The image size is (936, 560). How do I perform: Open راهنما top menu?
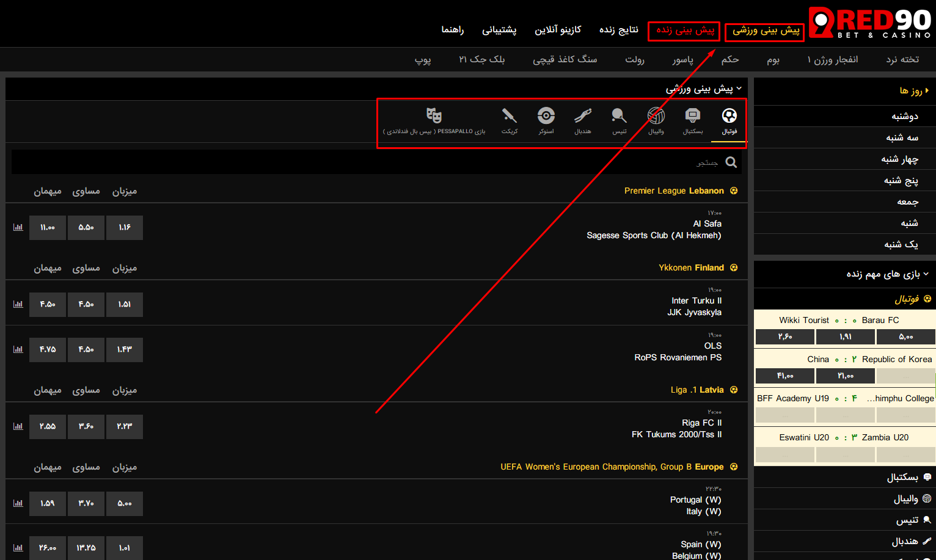[453, 29]
